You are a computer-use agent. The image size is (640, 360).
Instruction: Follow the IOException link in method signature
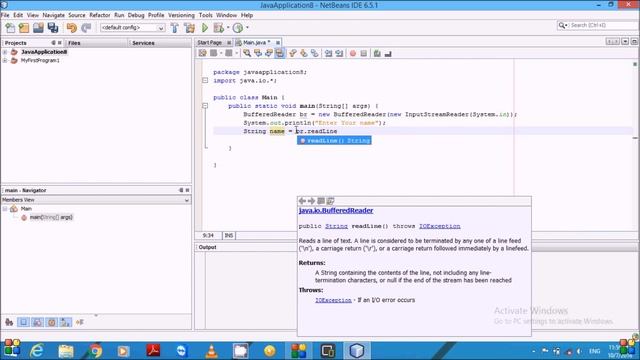440,226
